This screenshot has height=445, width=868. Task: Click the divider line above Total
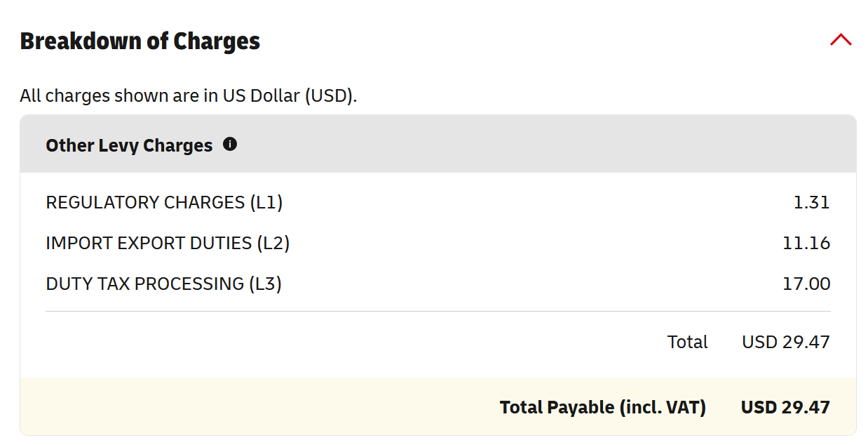(x=438, y=311)
